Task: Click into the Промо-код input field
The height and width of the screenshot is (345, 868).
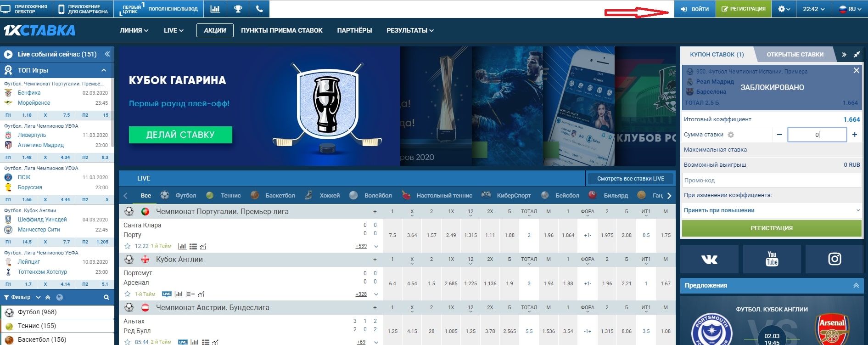Action: click(771, 181)
